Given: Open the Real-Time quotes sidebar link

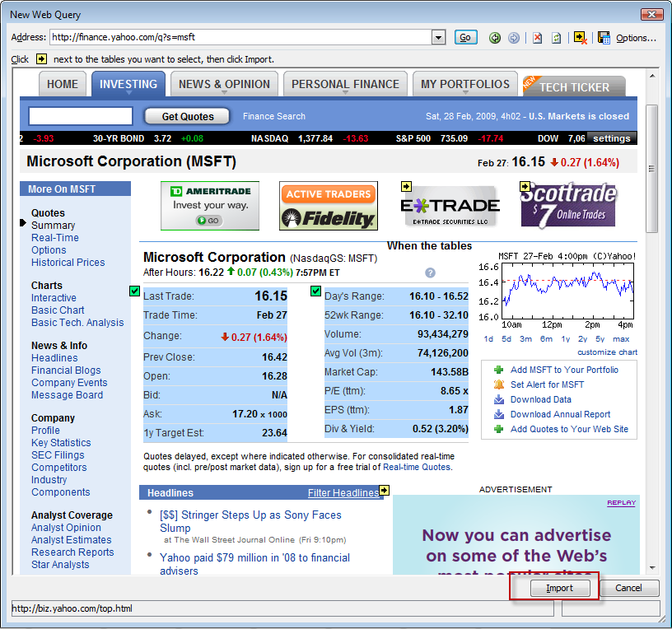Looking at the screenshot, I should click(x=55, y=238).
